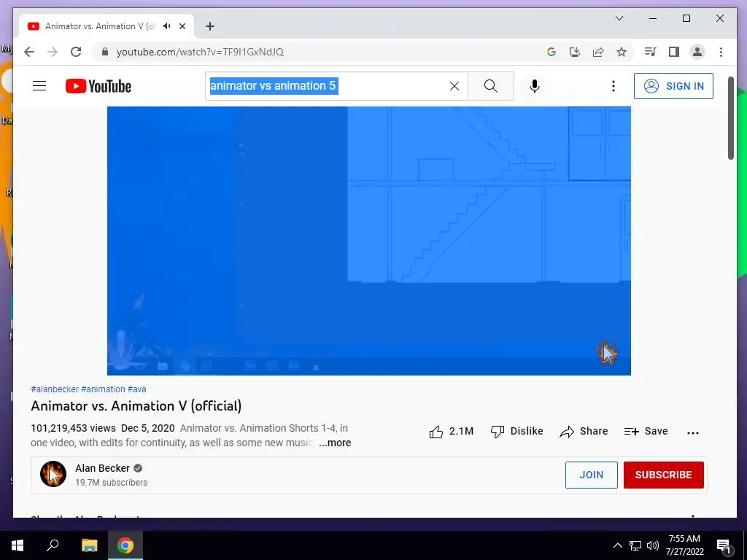Image resolution: width=747 pixels, height=560 pixels.
Task: Toggle Chrome side panel
Action: tap(673, 52)
